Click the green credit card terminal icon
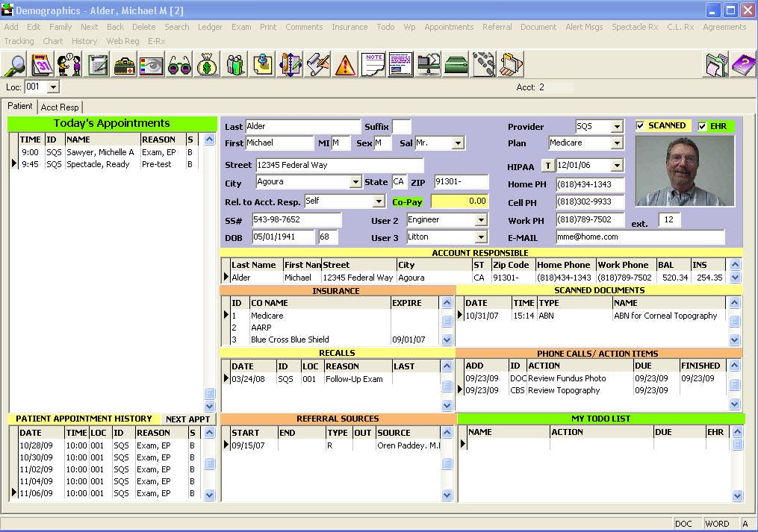Viewport: 758px width, 532px height. (455, 64)
